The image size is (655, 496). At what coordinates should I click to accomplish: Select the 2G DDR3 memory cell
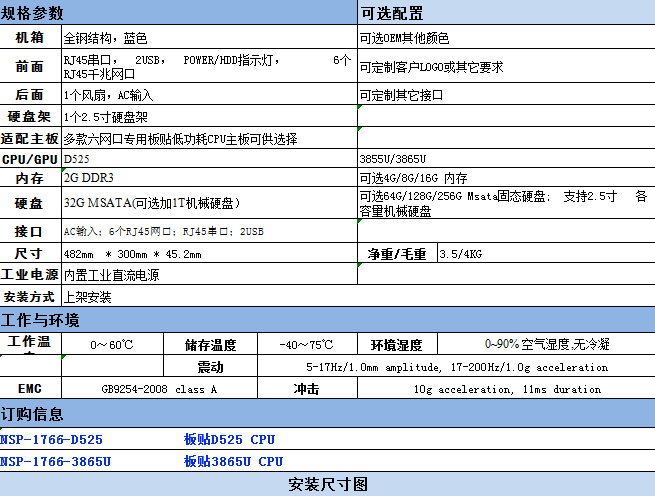(88, 178)
